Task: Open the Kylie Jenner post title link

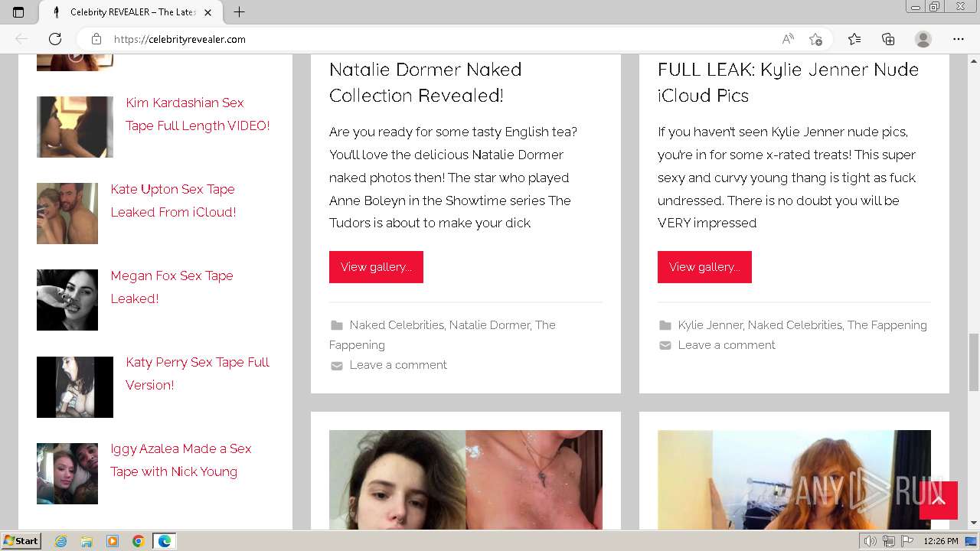Action: point(788,83)
